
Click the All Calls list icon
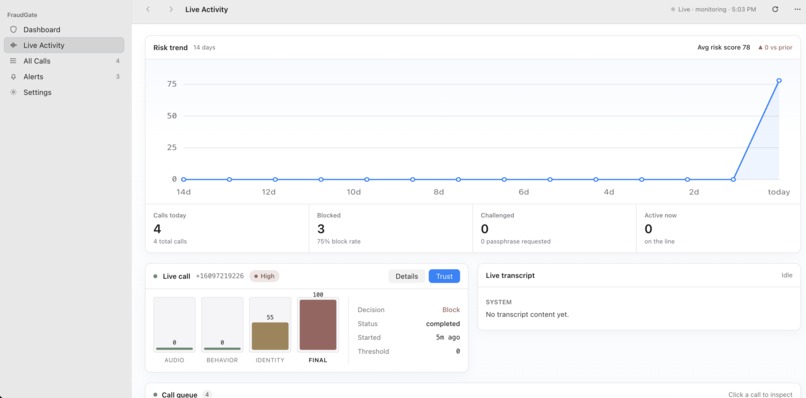[13, 61]
